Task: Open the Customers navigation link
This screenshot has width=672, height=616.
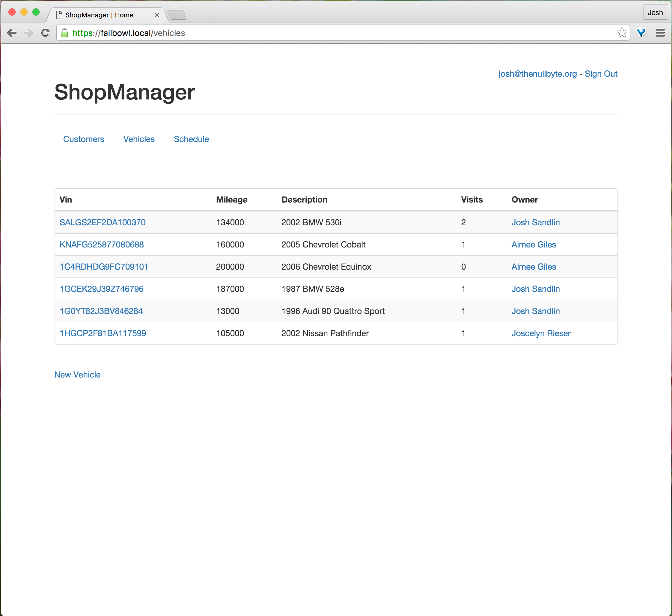Action: (84, 139)
